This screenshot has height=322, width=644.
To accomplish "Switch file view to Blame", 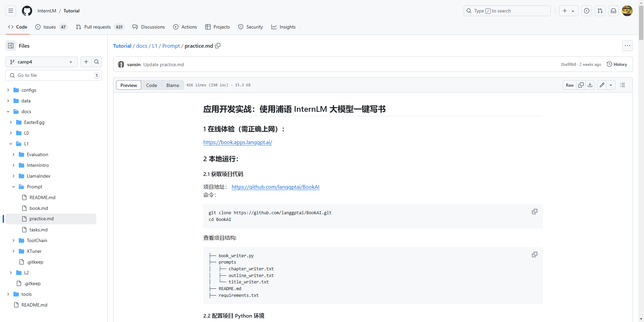I will click(x=173, y=85).
